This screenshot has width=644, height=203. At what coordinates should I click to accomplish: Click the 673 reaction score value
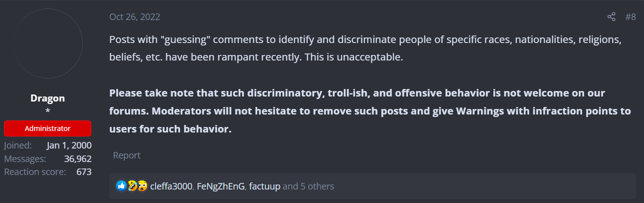click(x=84, y=171)
